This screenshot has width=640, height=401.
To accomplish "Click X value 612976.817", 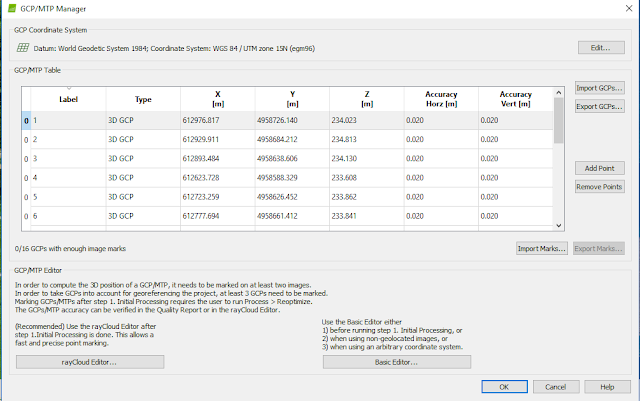I will [x=201, y=120].
